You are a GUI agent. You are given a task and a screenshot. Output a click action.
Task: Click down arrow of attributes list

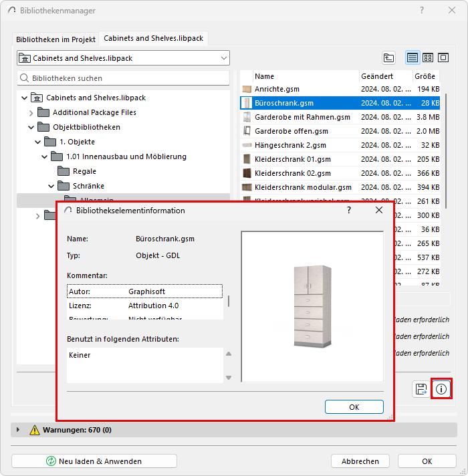229,378
